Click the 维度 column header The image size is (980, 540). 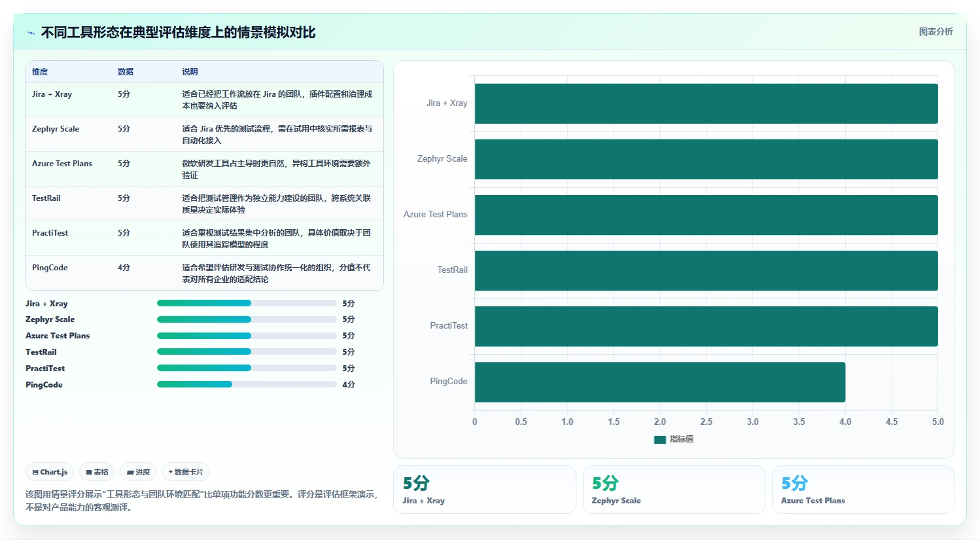(x=40, y=72)
